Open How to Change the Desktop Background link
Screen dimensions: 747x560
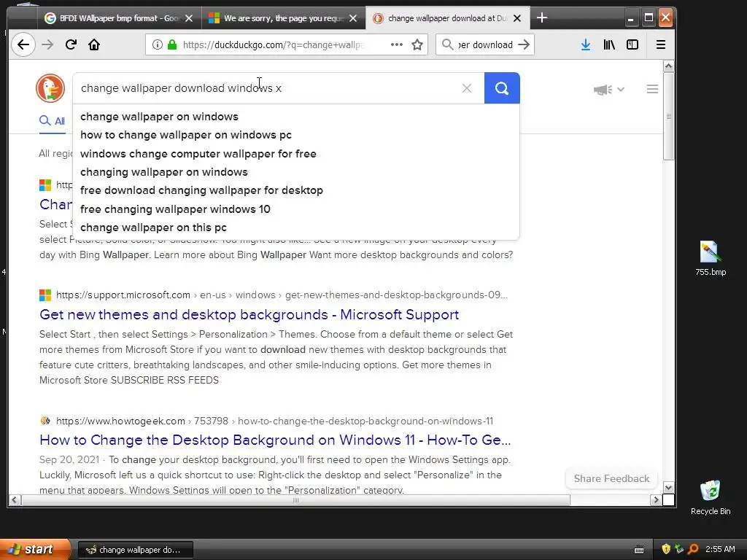point(275,440)
